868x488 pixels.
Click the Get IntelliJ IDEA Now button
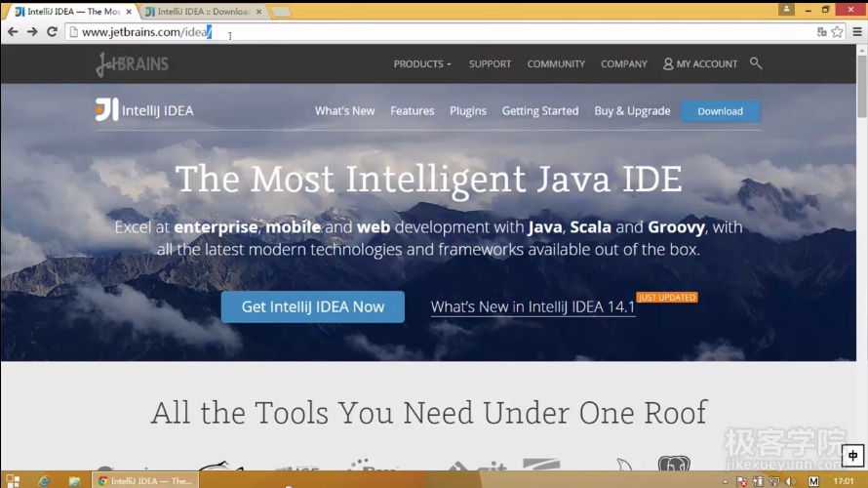pos(312,306)
